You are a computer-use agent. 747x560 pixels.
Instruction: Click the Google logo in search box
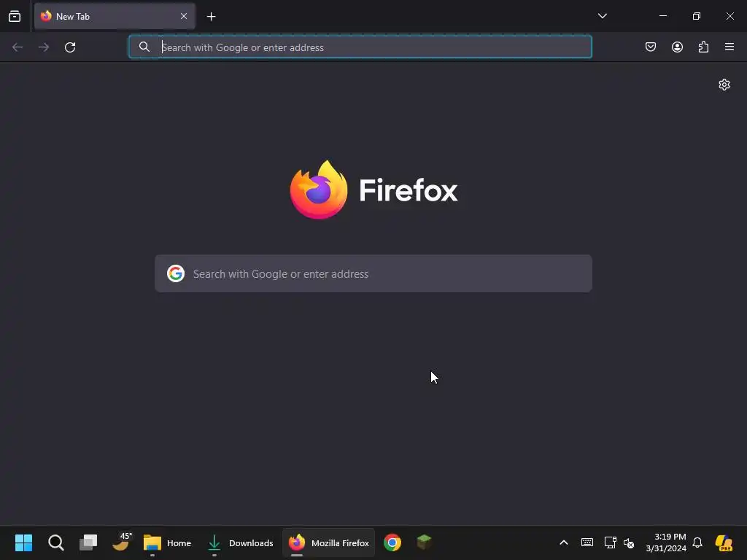pos(176,274)
